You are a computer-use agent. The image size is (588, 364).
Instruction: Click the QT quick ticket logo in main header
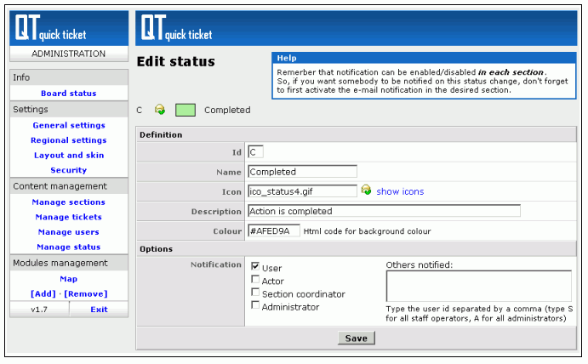176,28
